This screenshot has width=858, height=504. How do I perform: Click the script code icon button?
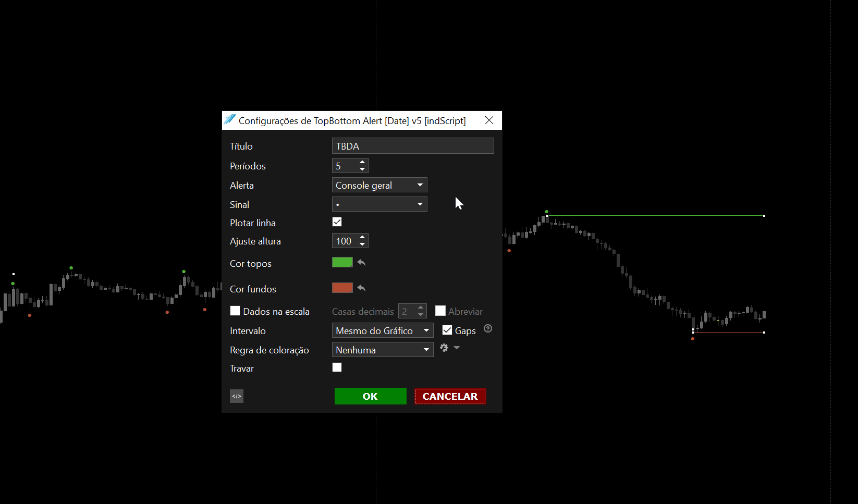(x=237, y=396)
